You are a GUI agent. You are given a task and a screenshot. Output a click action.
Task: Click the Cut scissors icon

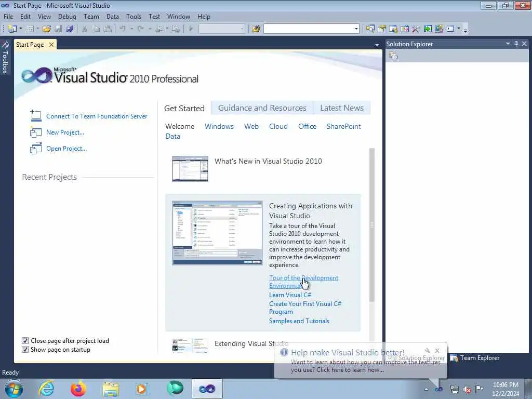pyautogui.click(x=85, y=29)
